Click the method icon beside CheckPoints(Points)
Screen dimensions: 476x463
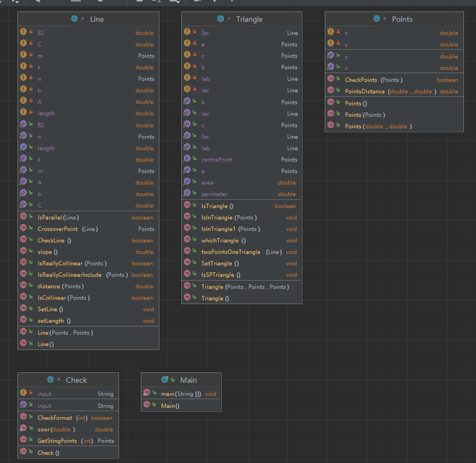pos(331,80)
